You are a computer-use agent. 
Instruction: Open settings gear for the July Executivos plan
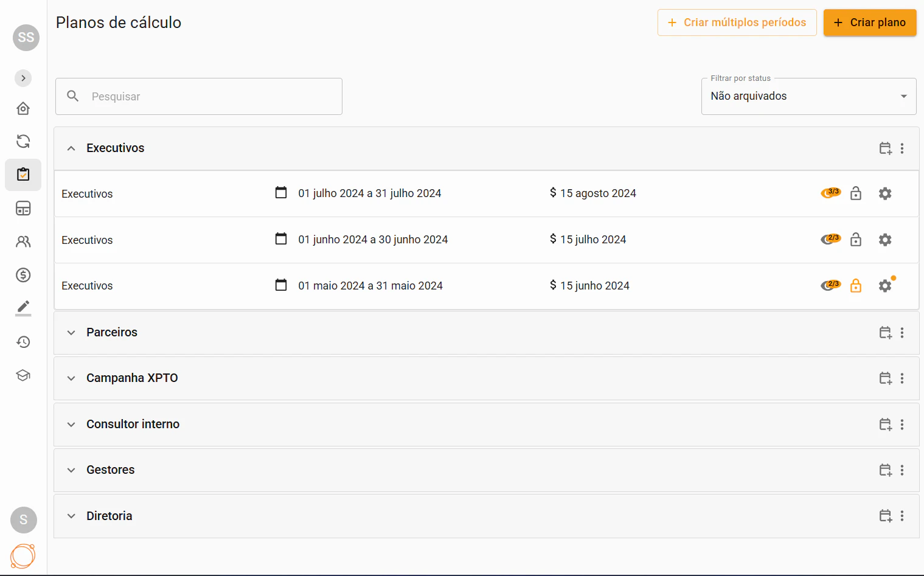pyautogui.click(x=885, y=193)
